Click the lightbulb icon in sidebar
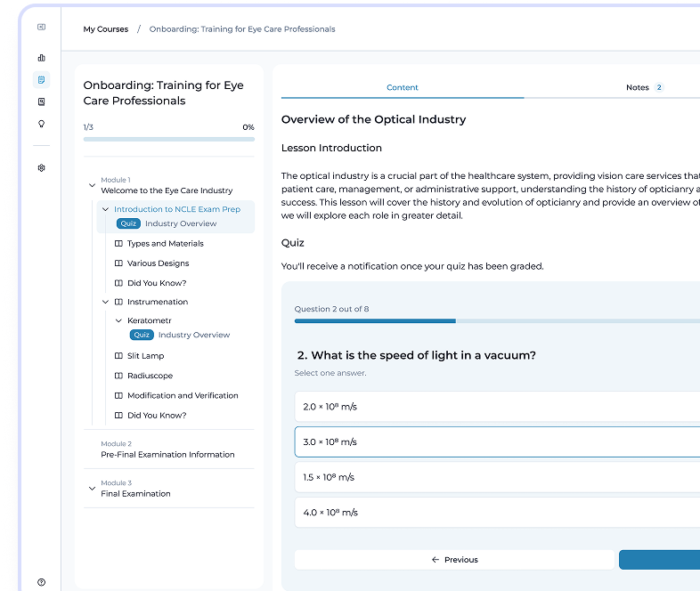This screenshot has height=591, width=700. pos(41,124)
